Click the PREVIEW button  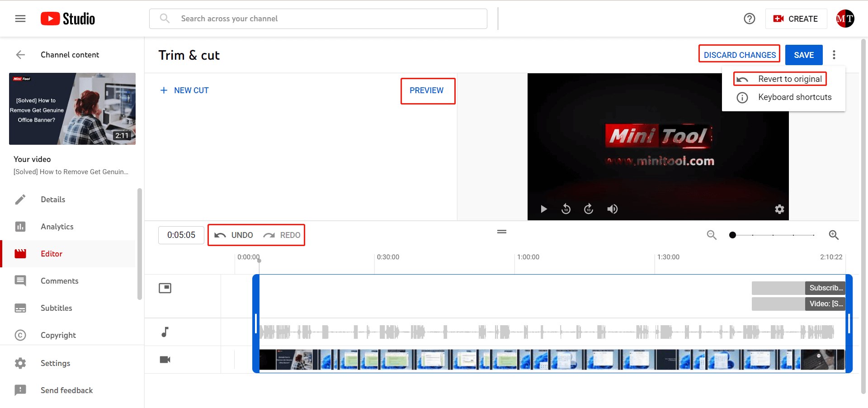pos(426,90)
